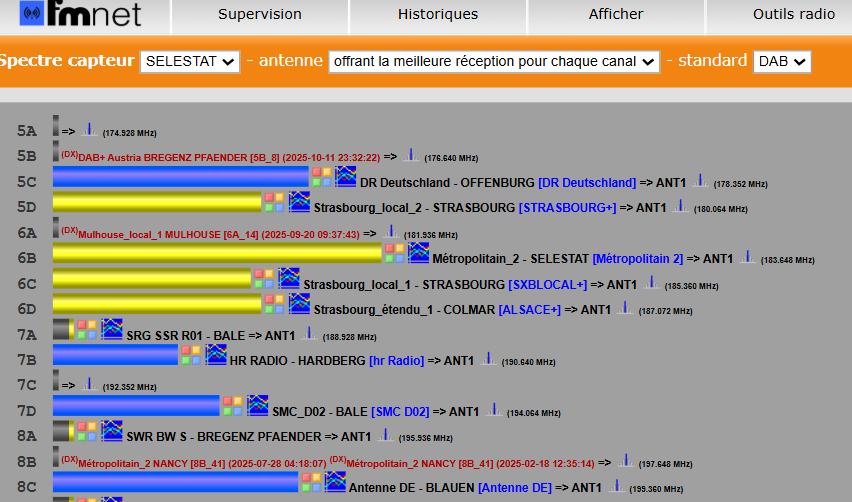
Task: Click the blue signal bar on channel 5C
Action: [x=181, y=177]
